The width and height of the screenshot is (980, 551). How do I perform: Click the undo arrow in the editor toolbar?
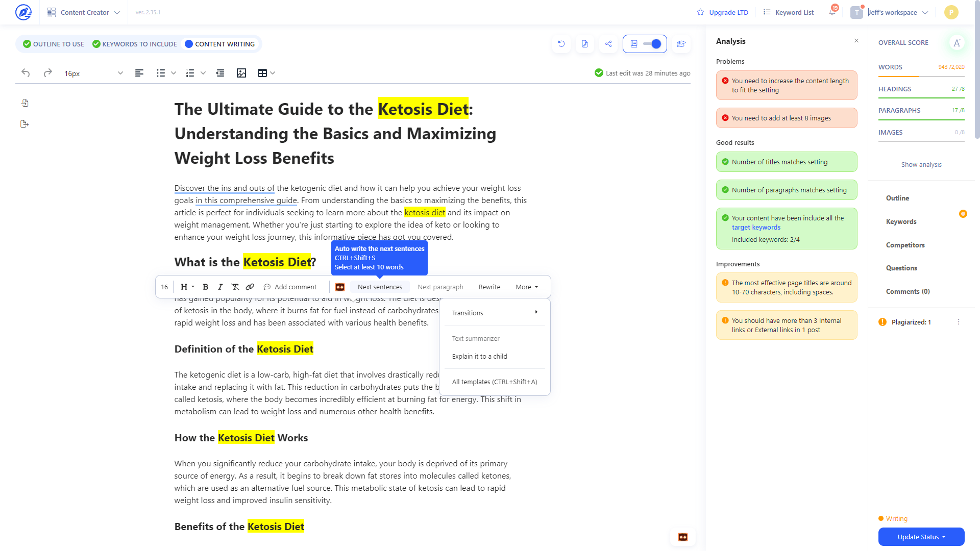click(x=26, y=73)
